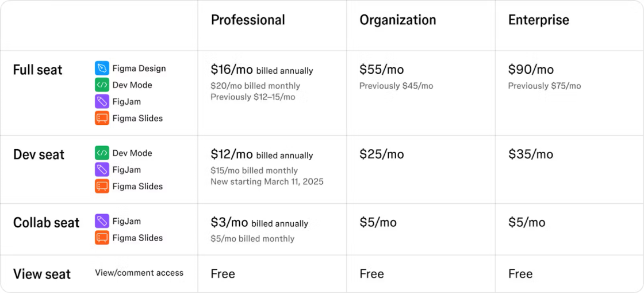Click the FigJam icon in Dev seat row
The height and width of the screenshot is (293, 644).
[102, 170]
